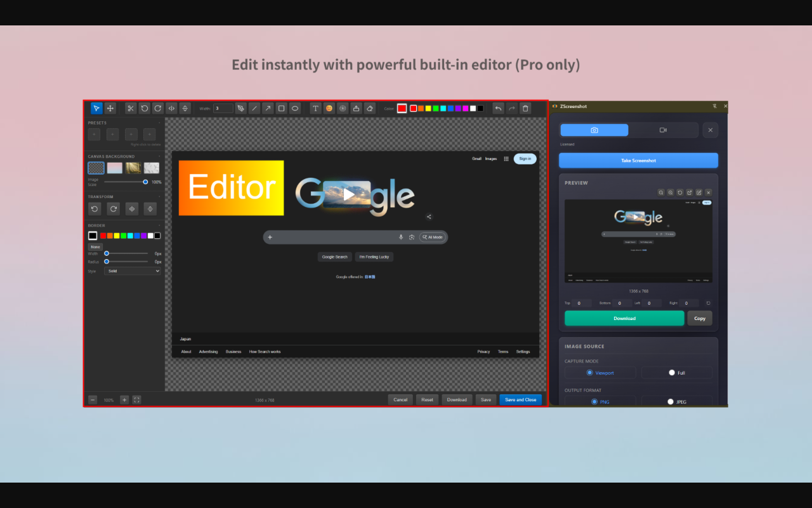Image resolution: width=812 pixels, height=508 pixels.
Task: Open the emoji sticker tool
Action: coord(329,108)
